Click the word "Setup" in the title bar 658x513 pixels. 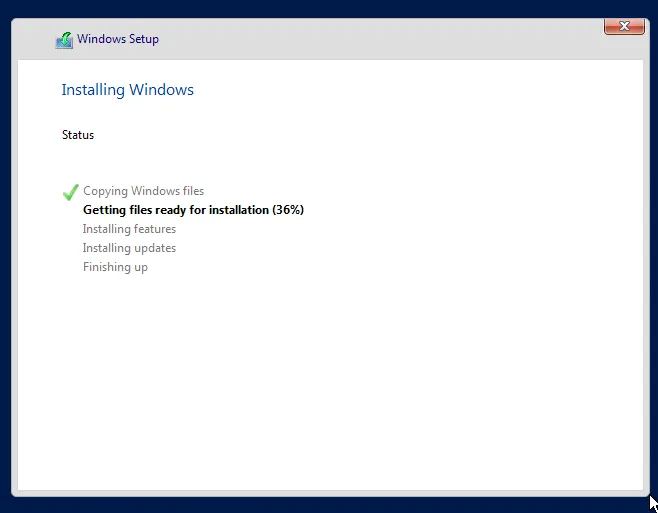tap(143, 40)
